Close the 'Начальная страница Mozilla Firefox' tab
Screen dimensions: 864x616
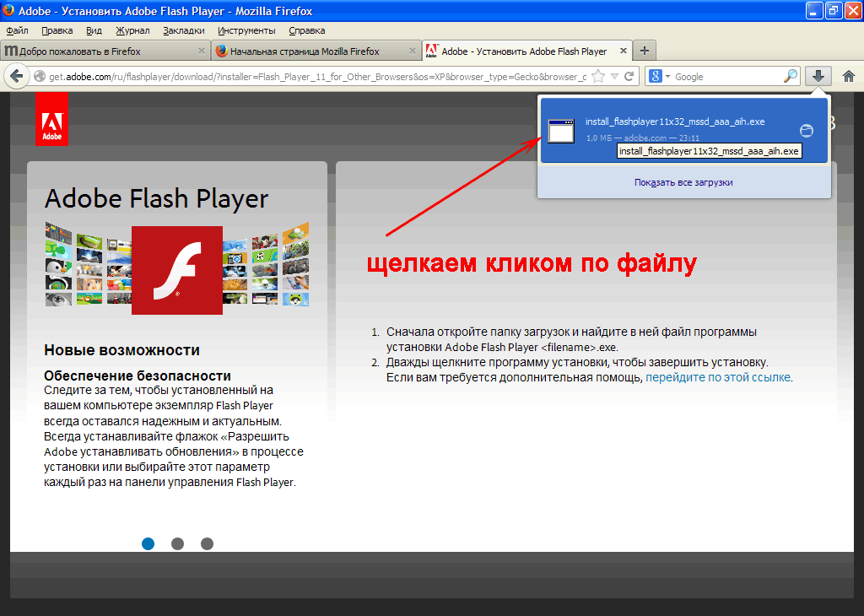click(x=412, y=51)
